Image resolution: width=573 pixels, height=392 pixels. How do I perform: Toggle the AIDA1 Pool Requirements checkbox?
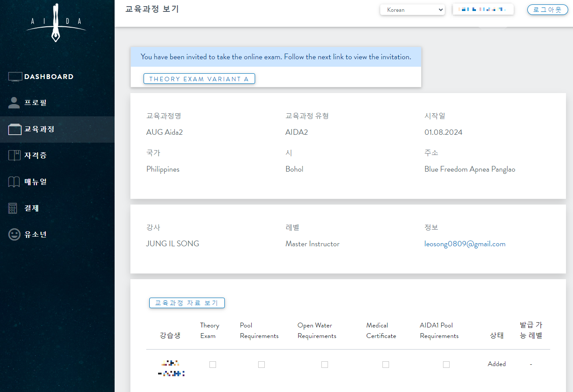(446, 364)
